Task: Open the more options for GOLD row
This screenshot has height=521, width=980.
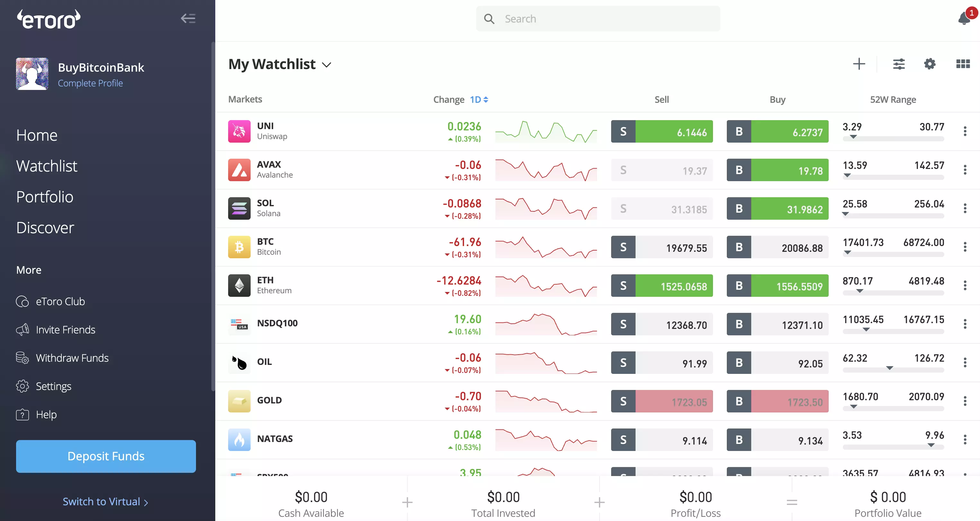Action: pyautogui.click(x=965, y=401)
